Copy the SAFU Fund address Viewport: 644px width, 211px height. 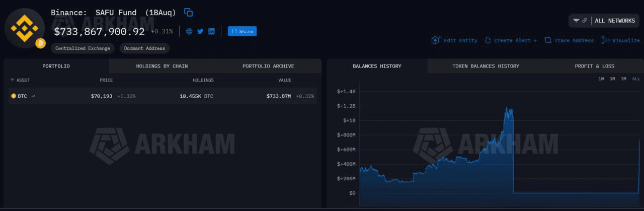coord(189,13)
